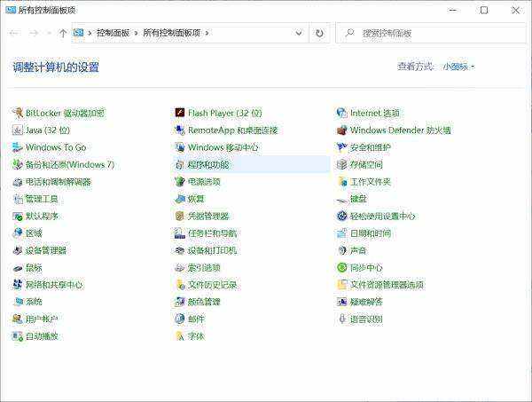The height and width of the screenshot is (402, 532).
Task: Open the 设备和打印机 icon
Action: (179, 250)
